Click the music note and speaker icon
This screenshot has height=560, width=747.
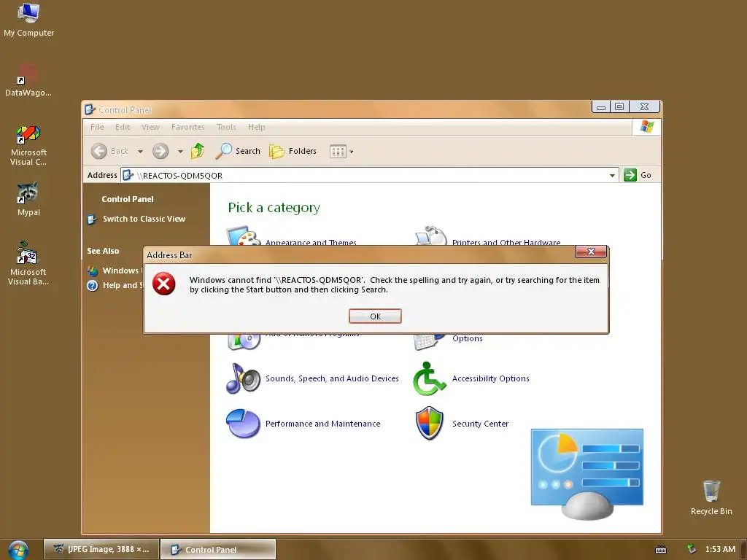[x=243, y=378]
